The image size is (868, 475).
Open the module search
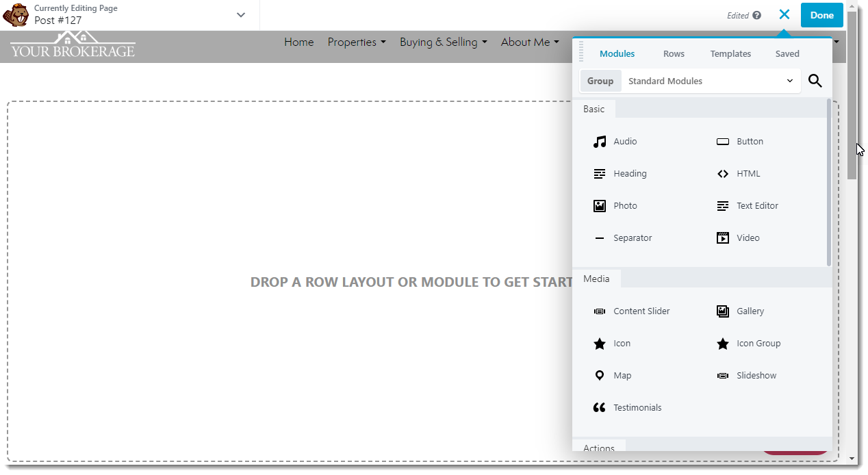coord(815,81)
